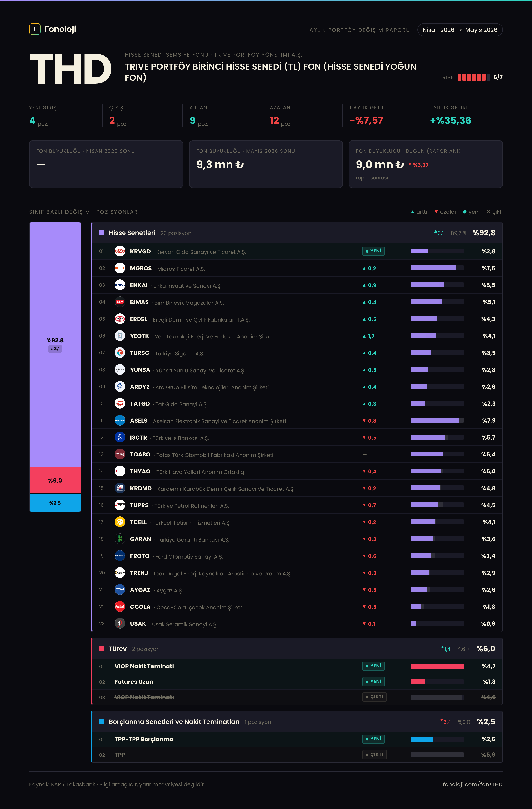Click the TATGD Tat logo
532x809 pixels.
(x=120, y=403)
